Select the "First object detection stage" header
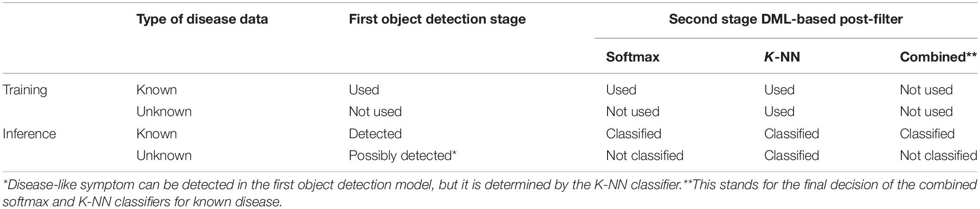 tap(437, 19)
